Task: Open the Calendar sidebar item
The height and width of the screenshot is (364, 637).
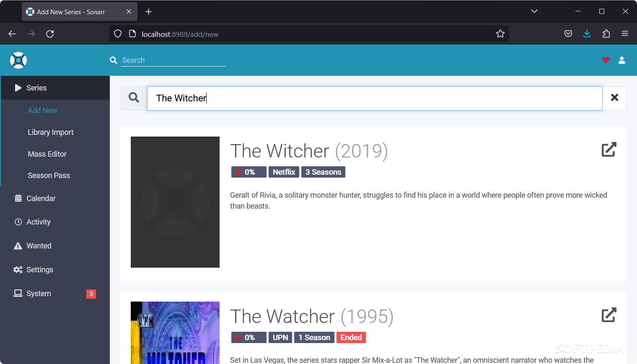Action: point(55,199)
